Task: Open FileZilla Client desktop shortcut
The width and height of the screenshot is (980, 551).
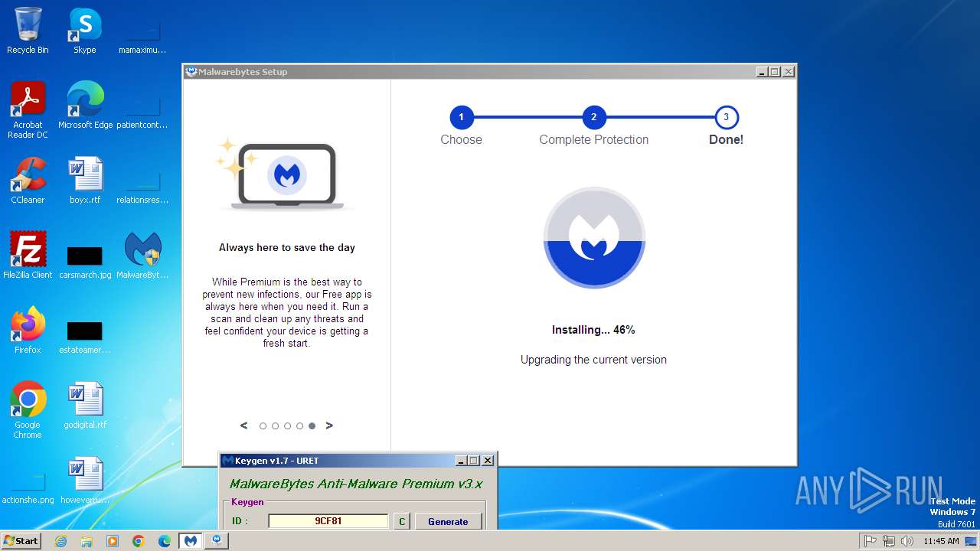Action: tap(28, 256)
